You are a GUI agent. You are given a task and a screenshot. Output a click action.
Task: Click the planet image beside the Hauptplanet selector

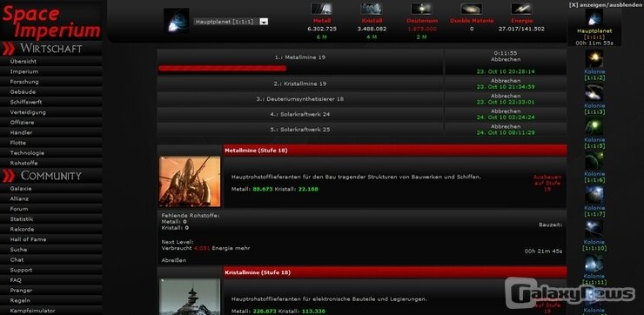click(176, 21)
